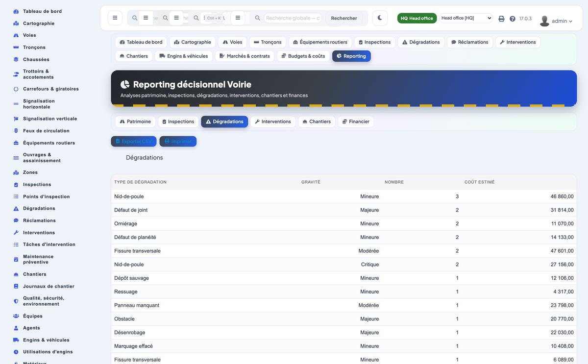Toggle the sidebar with the hamburger icon
This screenshot has width=588, height=364.
click(115, 18)
